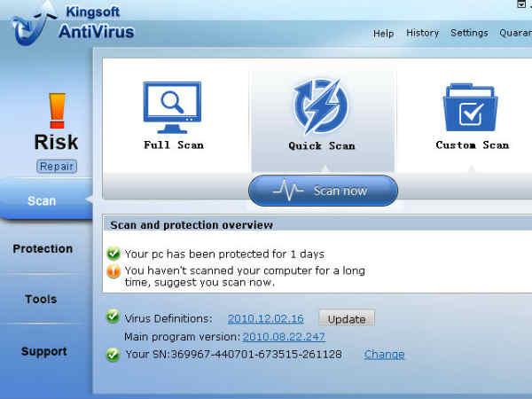Open the Settings menu
532x399 pixels.
click(469, 33)
